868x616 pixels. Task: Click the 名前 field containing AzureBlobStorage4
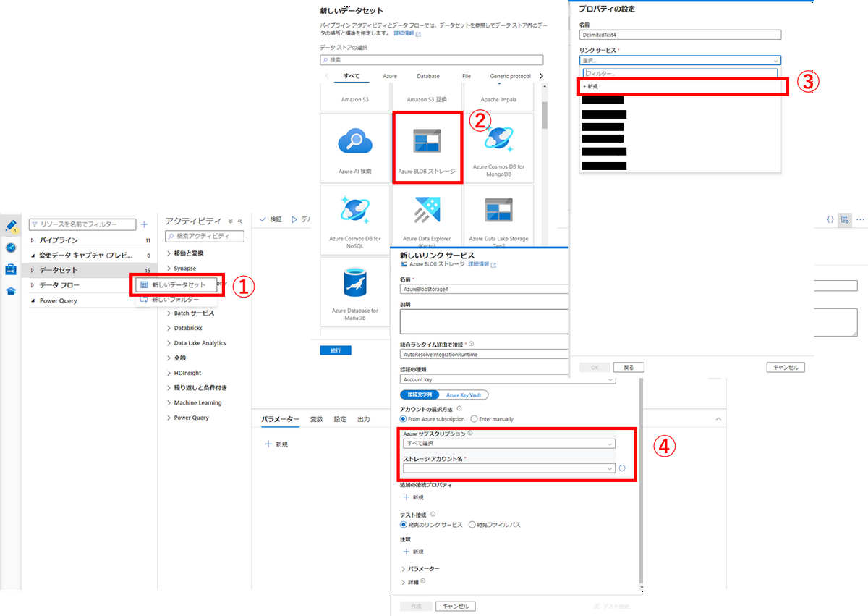(x=484, y=288)
